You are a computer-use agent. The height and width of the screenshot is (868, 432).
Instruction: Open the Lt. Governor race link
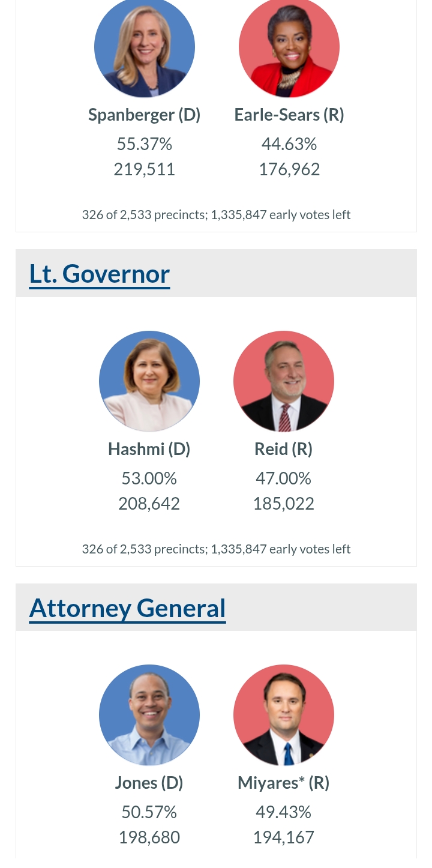[100, 274]
